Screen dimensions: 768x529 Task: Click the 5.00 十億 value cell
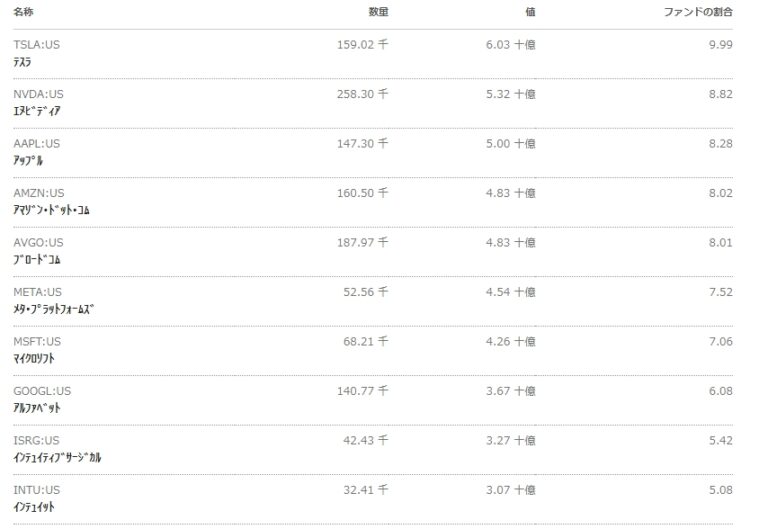(x=510, y=144)
